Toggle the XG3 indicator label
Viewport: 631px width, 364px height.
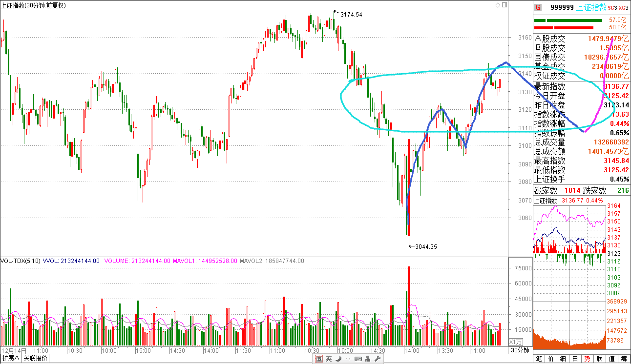point(623,8)
